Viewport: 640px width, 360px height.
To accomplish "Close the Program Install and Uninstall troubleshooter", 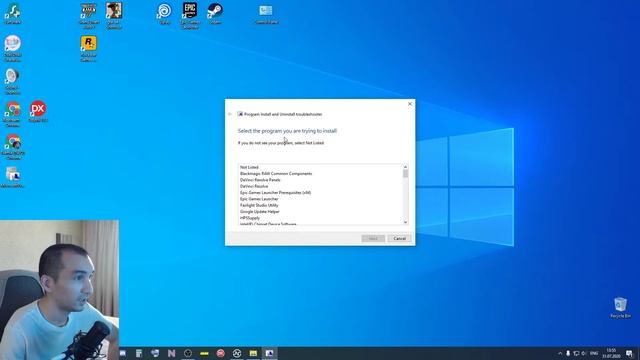I will (x=410, y=104).
